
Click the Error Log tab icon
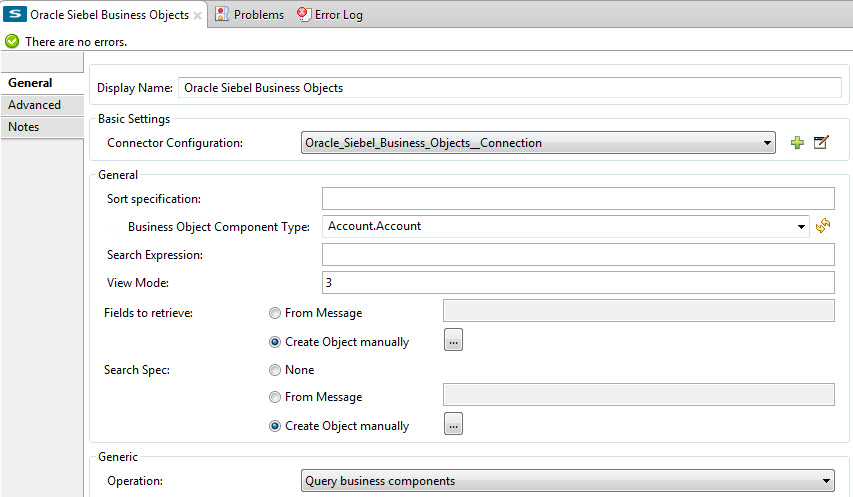tap(304, 14)
